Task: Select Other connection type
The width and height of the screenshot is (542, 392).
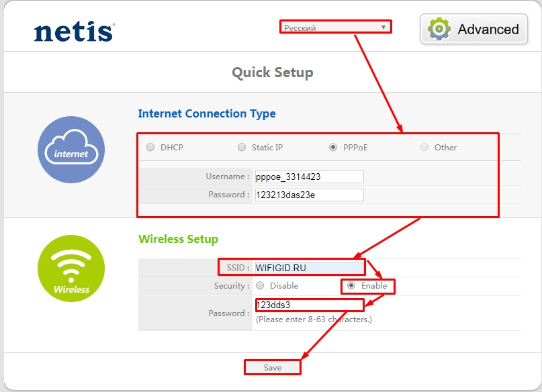Action: coord(424,148)
